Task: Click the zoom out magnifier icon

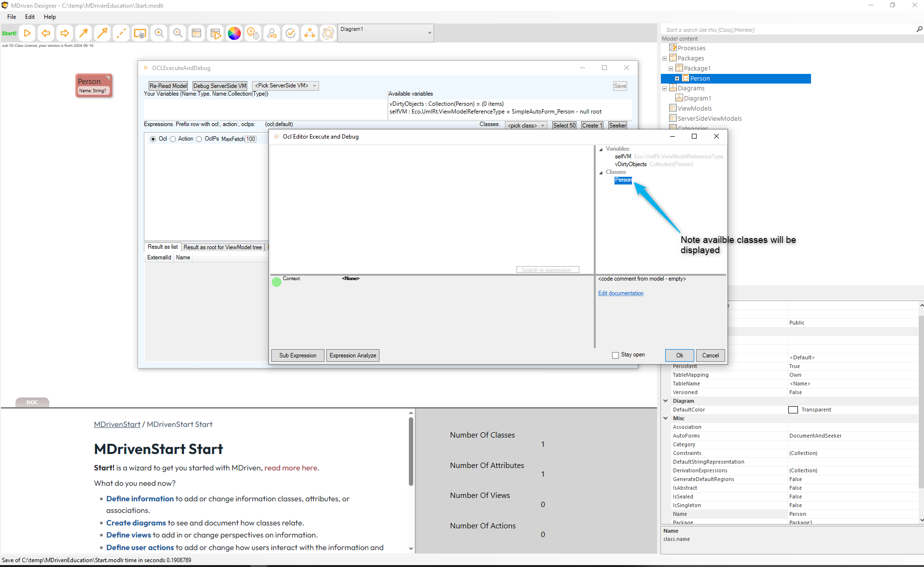Action: pyautogui.click(x=178, y=33)
